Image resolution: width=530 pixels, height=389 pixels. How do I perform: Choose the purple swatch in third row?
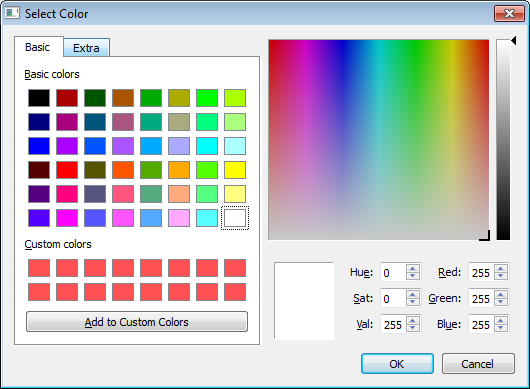pos(67,146)
